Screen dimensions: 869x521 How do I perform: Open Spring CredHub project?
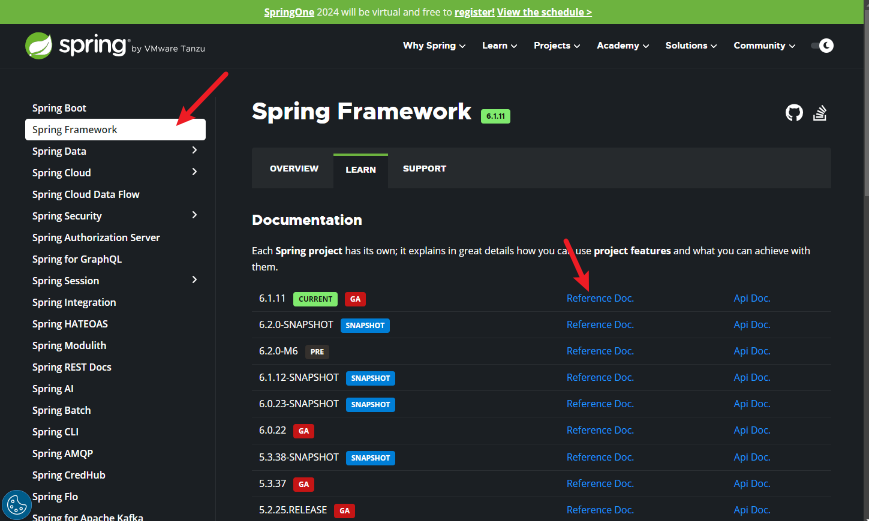69,475
